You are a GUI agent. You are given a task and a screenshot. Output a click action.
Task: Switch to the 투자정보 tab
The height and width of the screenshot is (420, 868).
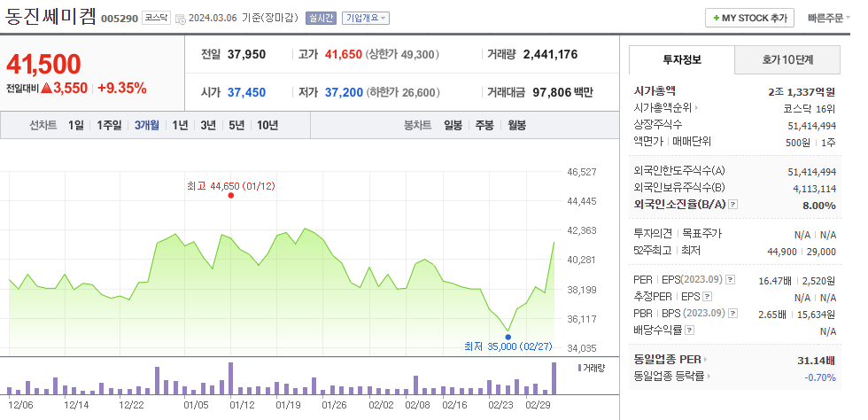[x=682, y=60]
